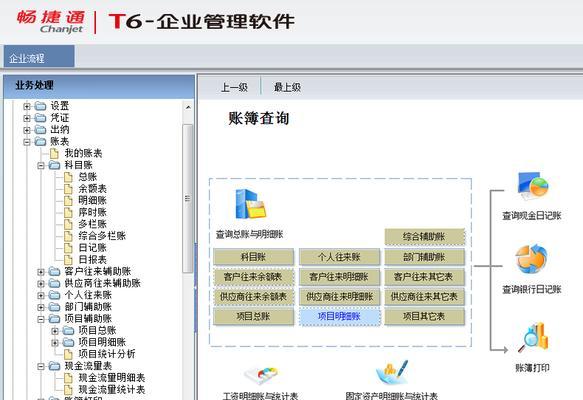Click the tree panel scrollbar thumb
The height and width of the screenshot is (400, 583).
tap(188, 199)
